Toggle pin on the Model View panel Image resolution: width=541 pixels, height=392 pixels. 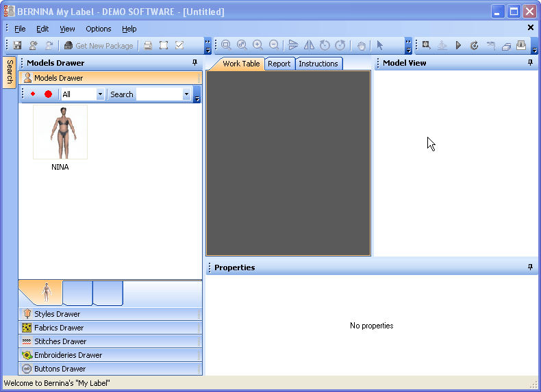530,62
